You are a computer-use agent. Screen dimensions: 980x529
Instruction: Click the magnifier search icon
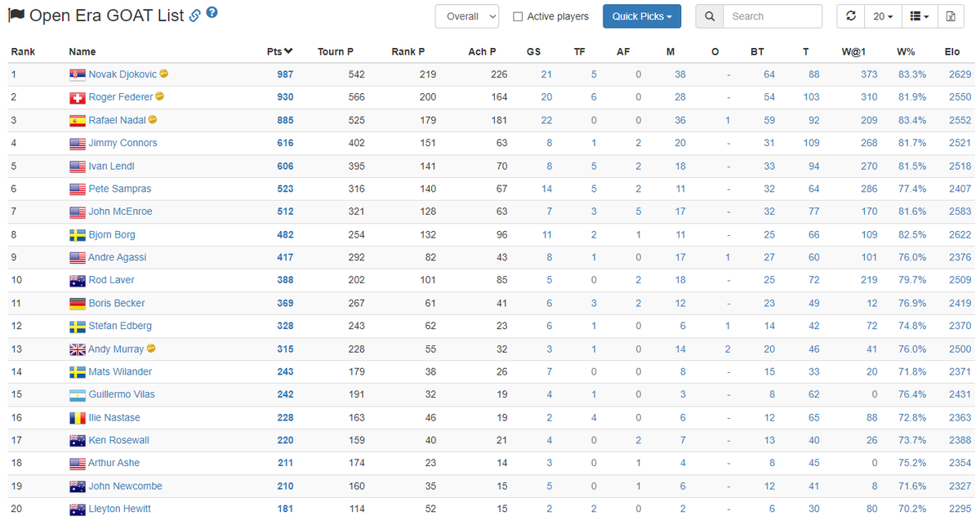(709, 16)
